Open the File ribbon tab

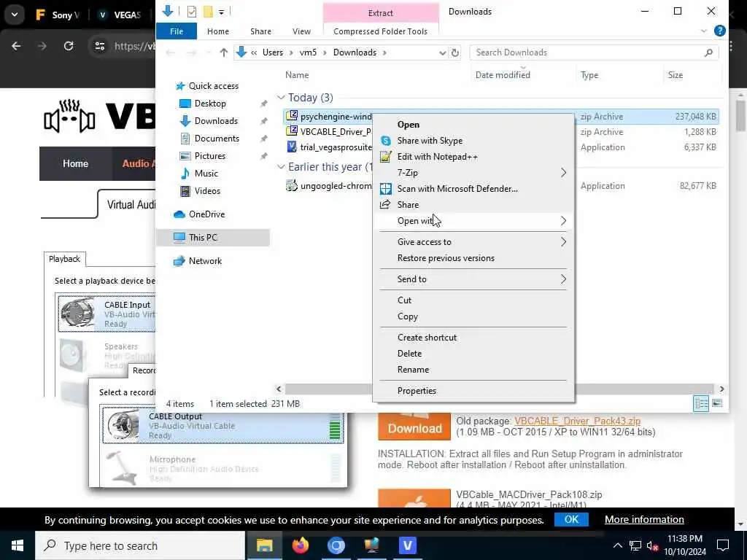177,31
